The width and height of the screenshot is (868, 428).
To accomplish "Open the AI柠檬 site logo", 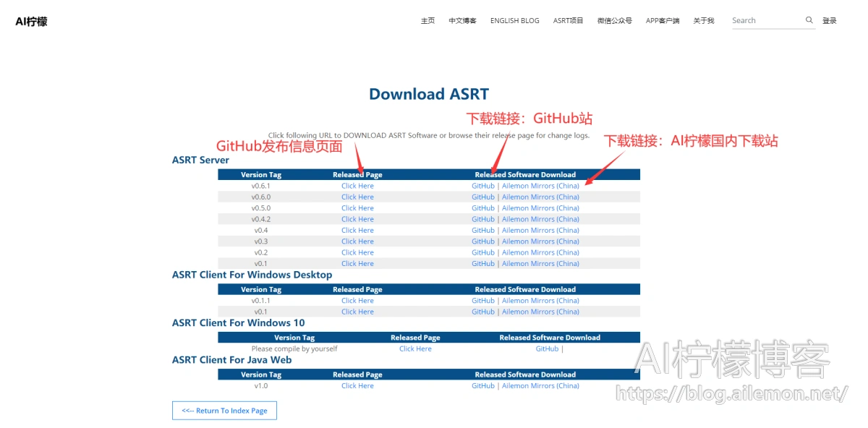I will coord(31,22).
